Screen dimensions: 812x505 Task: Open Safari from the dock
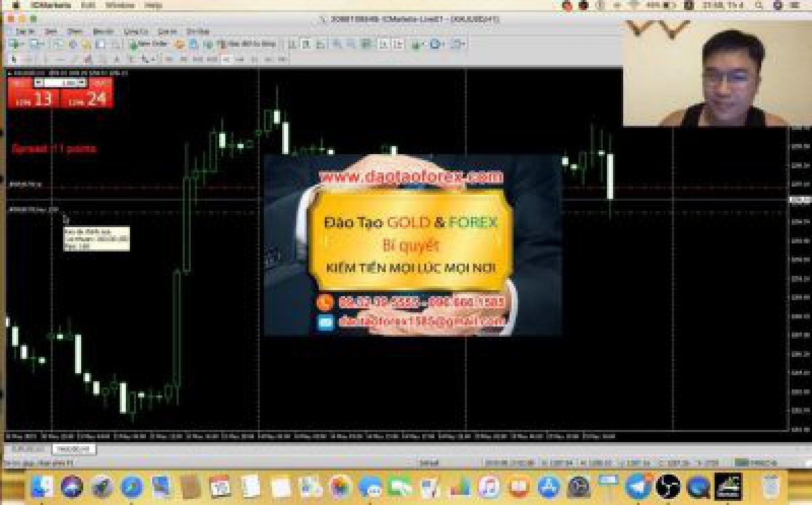pyautogui.click(x=132, y=486)
